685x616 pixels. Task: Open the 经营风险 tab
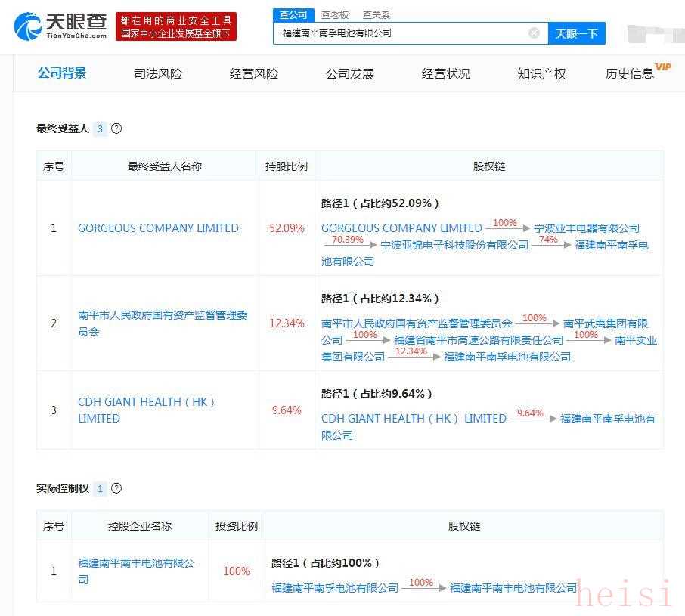pos(254,73)
